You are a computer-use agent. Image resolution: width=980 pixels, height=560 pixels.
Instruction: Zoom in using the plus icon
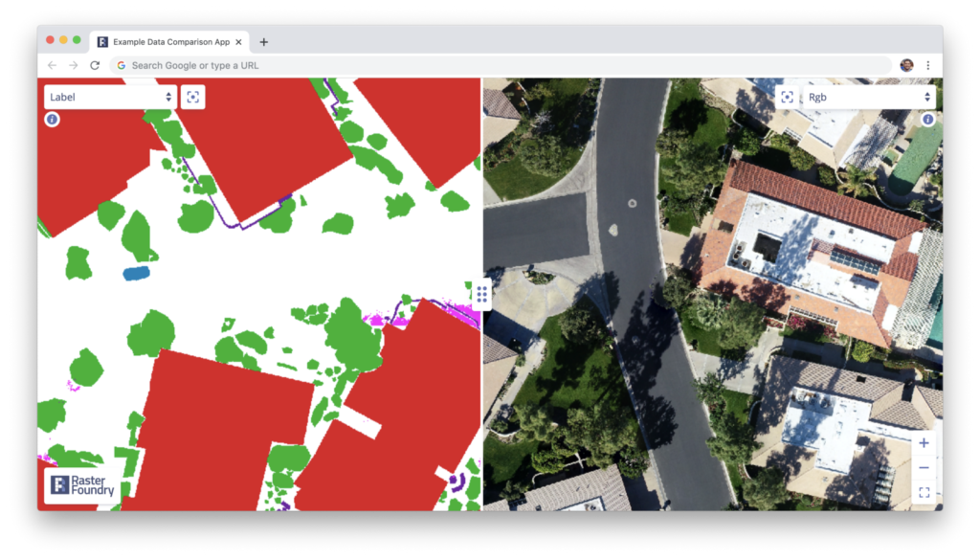924,443
